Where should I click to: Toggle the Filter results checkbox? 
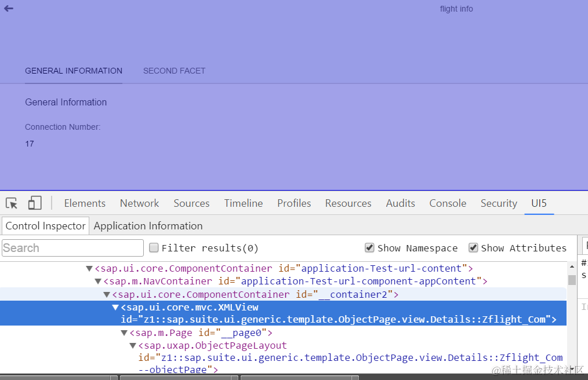[154, 247]
